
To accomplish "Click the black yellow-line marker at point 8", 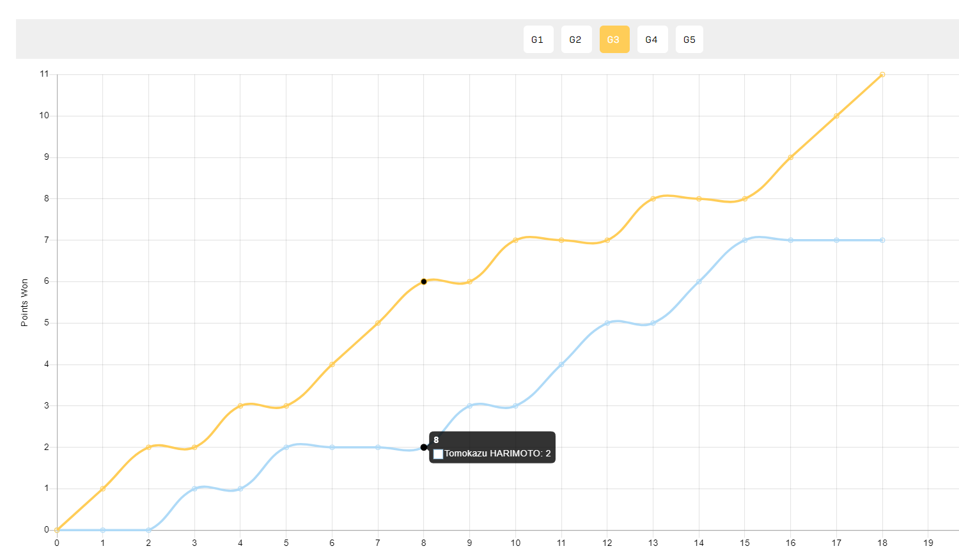I will coord(424,281).
